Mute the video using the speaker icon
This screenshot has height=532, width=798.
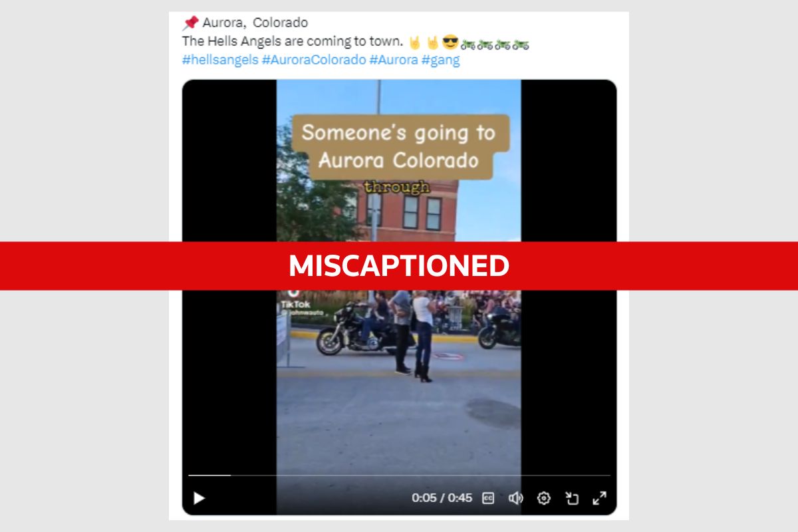click(x=515, y=498)
